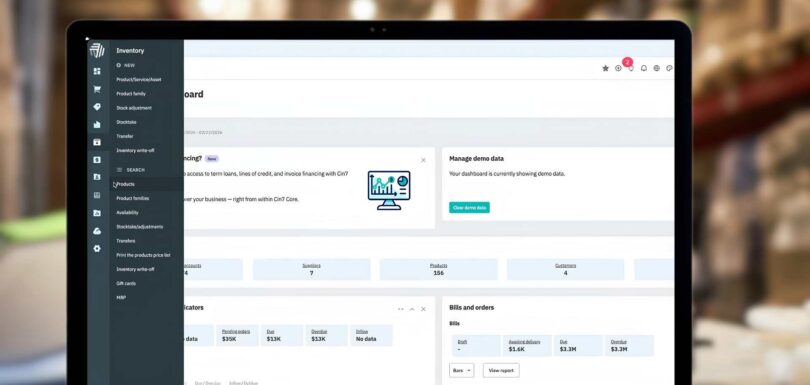This screenshot has width=810, height=385.
Task: Click the Manage demo data heading
Action: click(476, 159)
